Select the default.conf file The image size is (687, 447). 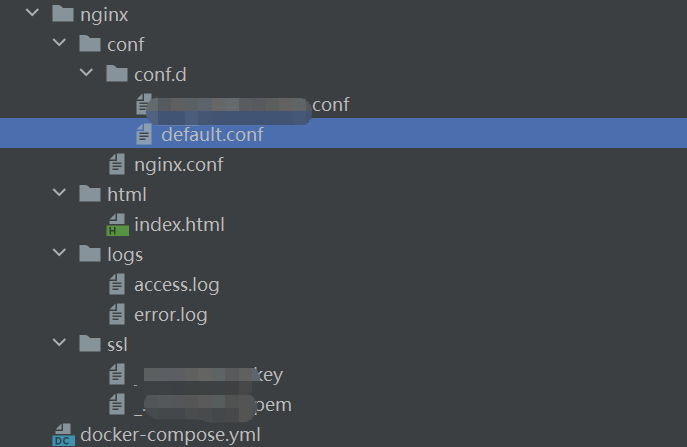coord(212,134)
